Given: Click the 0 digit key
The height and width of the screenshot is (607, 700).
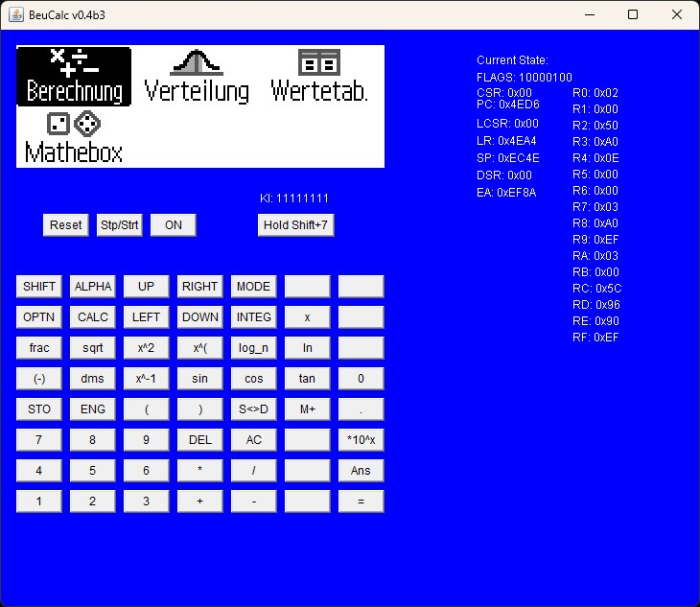Looking at the screenshot, I should [361, 379].
